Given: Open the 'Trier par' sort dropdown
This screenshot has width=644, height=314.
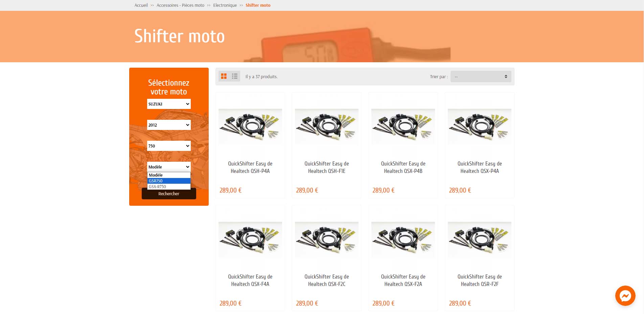Looking at the screenshot, I should [x=481, y=76].
